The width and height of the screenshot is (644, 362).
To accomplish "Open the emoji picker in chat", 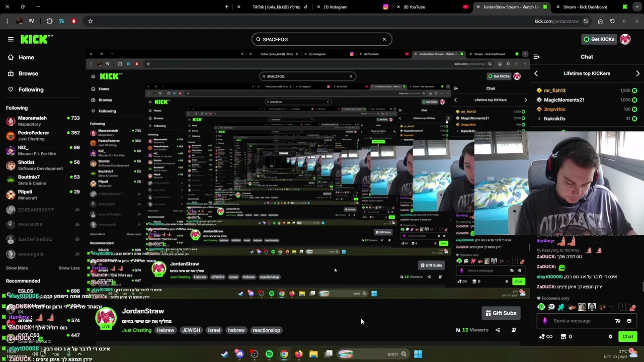I will (629, 321).
